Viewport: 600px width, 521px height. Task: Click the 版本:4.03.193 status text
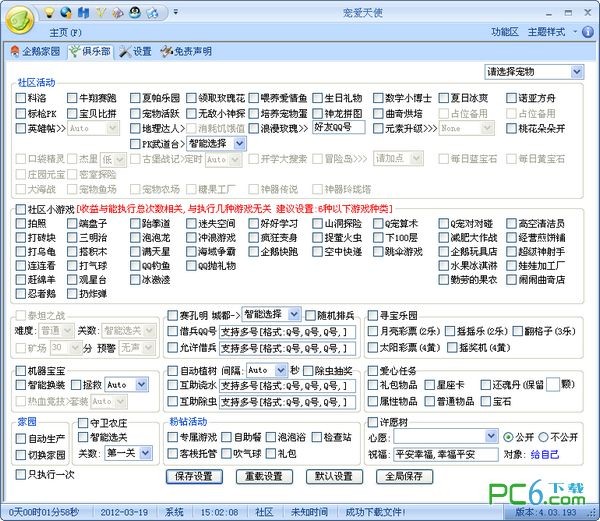click(x=545, y=512)
